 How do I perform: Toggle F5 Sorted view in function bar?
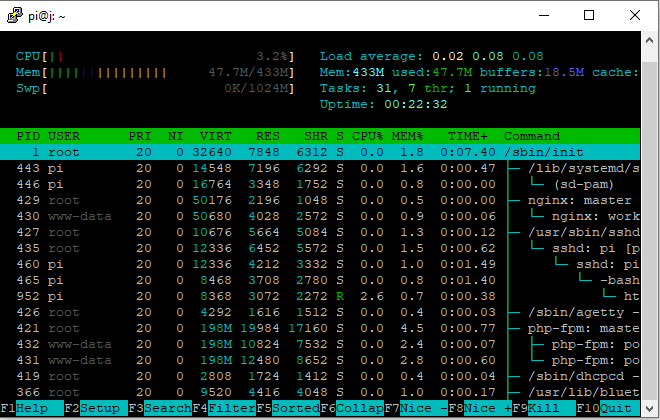pos(288,408)
